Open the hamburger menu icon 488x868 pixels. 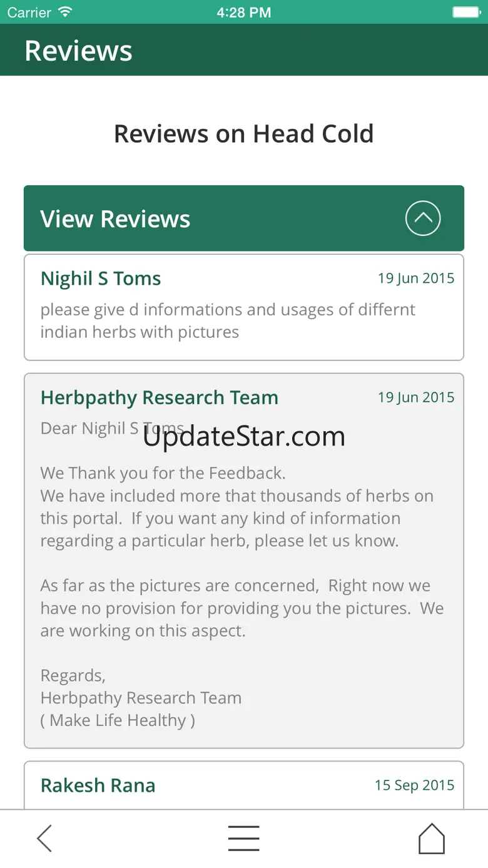tap(244, 838)
